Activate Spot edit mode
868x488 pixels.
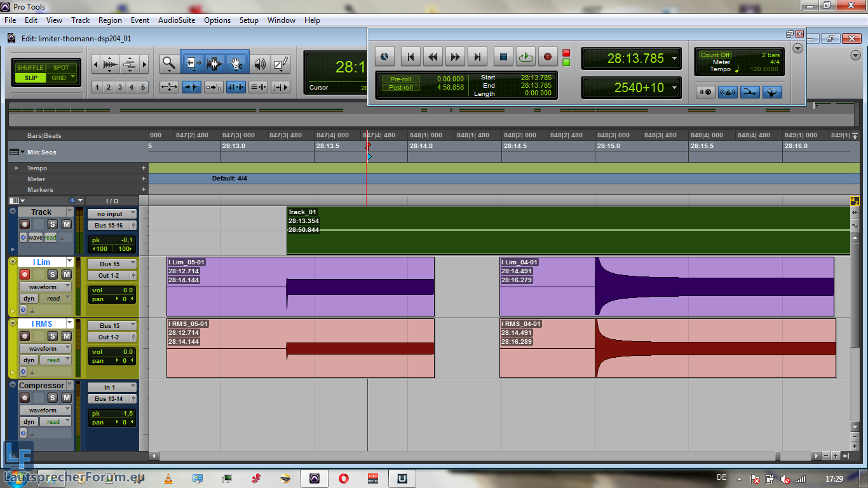[x=61, y=67]
